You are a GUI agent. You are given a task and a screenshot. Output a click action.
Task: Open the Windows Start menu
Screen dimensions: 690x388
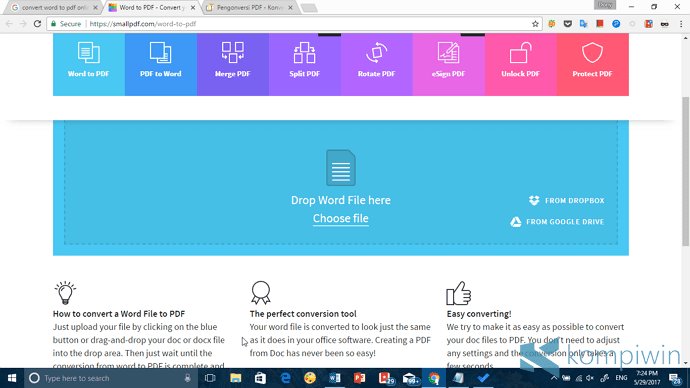(12, 378)
